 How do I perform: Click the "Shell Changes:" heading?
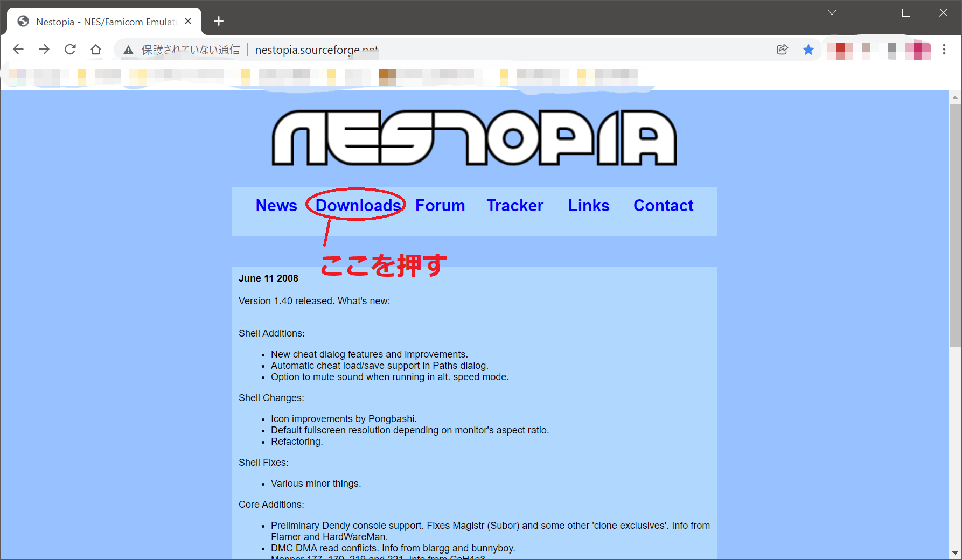[271, 398]
